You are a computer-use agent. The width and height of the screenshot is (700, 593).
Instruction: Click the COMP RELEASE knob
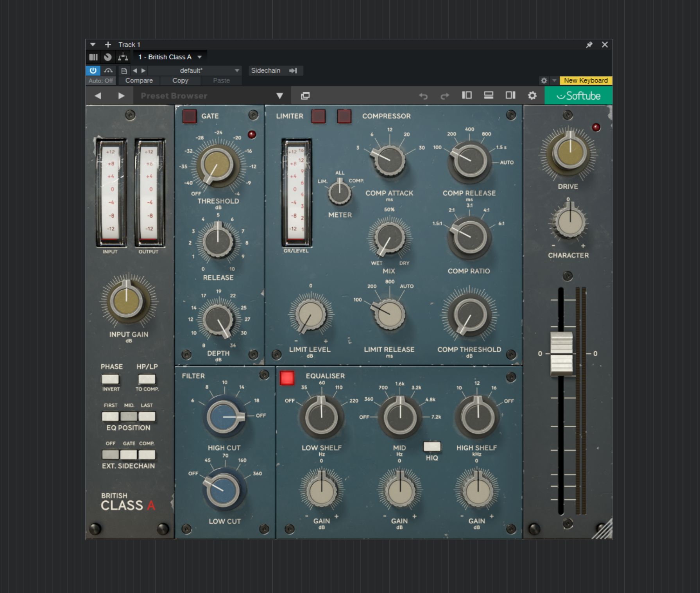tap(469, 161)
